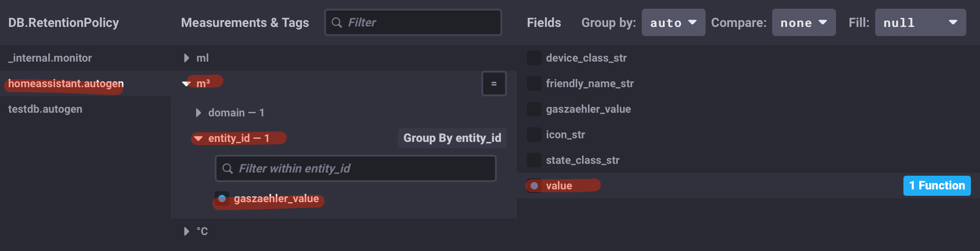The image size is (980, 251).
Task: Expand the domain tag group
Action: (x=198, y=113)
